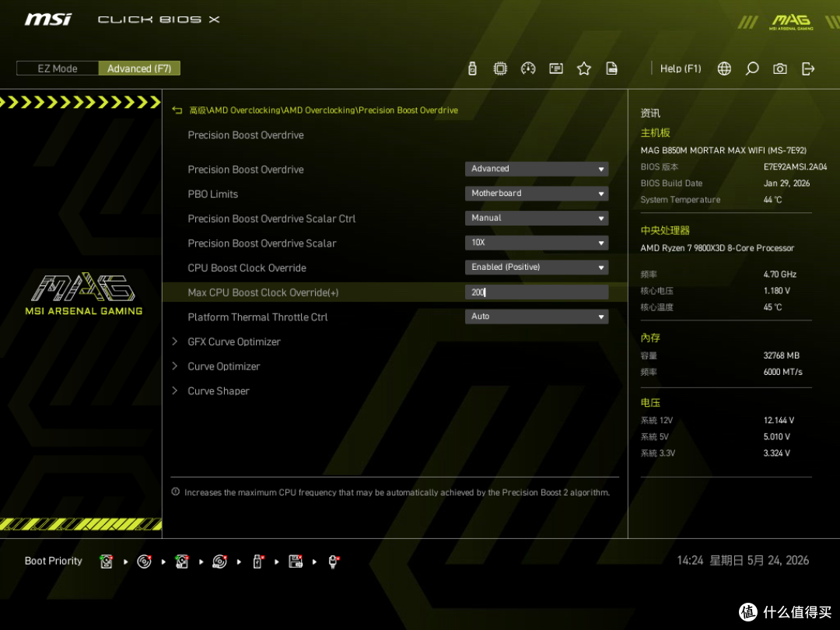840x630 pixels.
Task: Click the 6000 MT/s memory speed value
Action: click(x=782, y=372)
